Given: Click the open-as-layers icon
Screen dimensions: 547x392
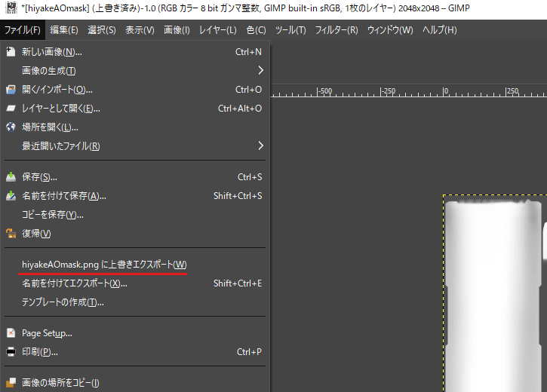Looking at the screenshot, I should pyautogui.click(x=11, y=109).
